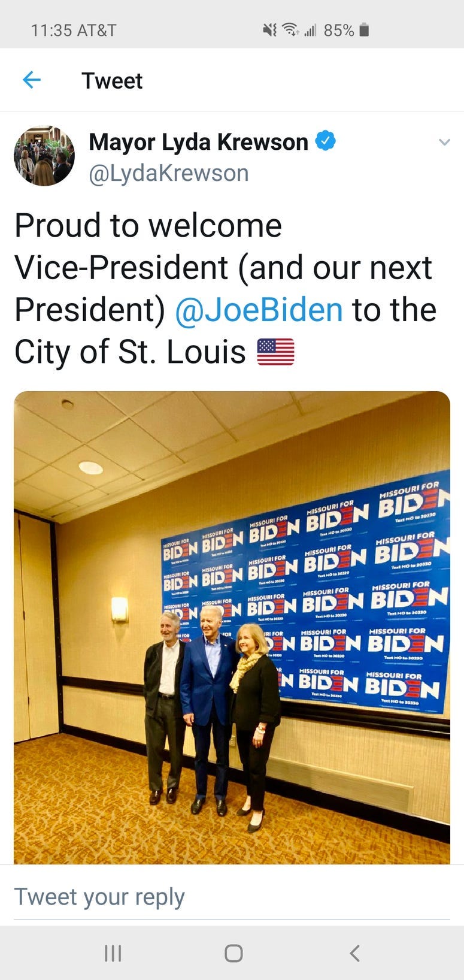The width and height of the screenshot is (464, 980).
Task: Tap the Android recent apps button
Action: pyautogui.click(x=113, y=953)
